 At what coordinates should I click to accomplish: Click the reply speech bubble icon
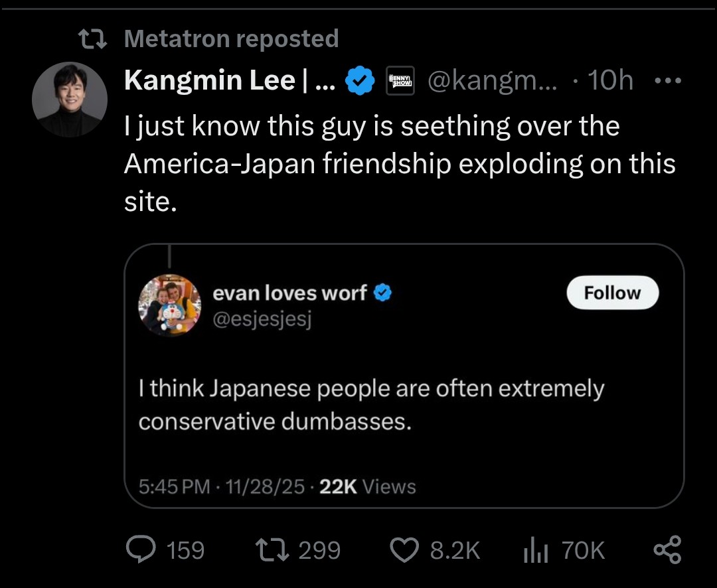(x=140, y=550)
